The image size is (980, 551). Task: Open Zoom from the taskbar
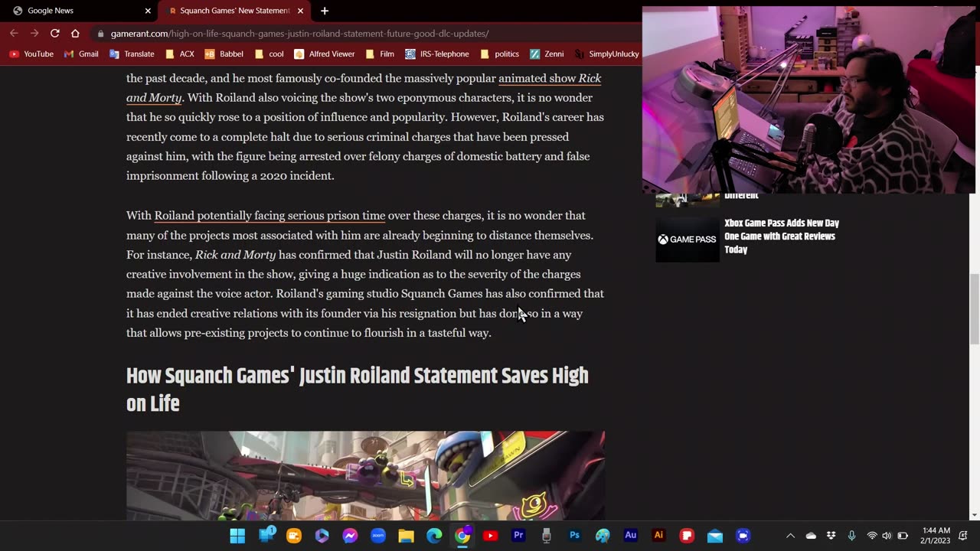click(378, 536)
